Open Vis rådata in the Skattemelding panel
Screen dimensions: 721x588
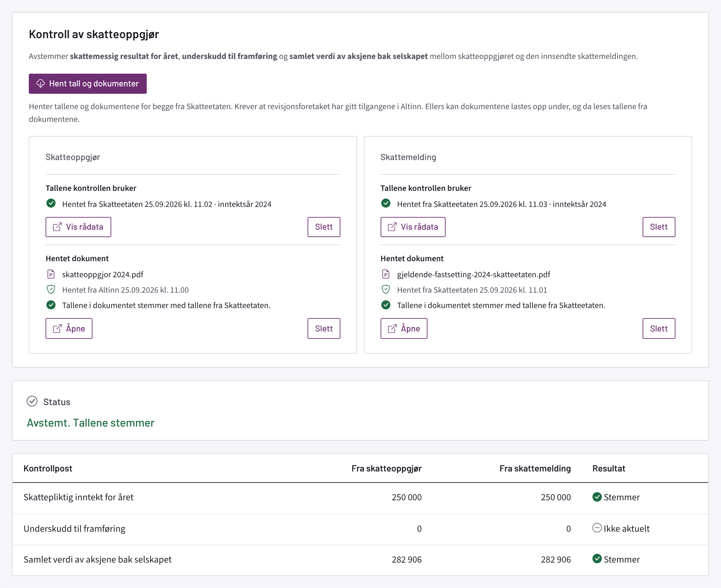point(413,227)
